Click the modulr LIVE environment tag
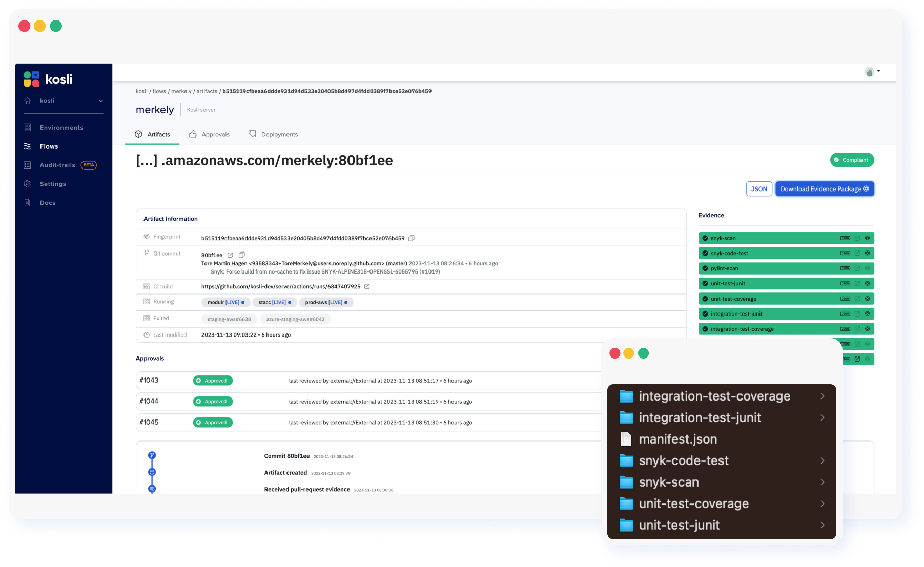This screenshot has width=924, height=567. (225, 303)
